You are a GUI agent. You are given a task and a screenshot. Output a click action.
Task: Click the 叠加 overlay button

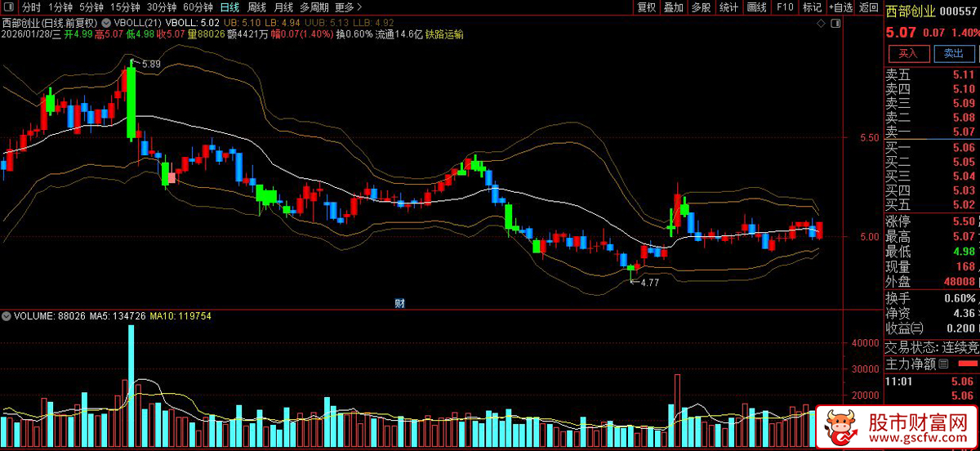pos(674,7)
